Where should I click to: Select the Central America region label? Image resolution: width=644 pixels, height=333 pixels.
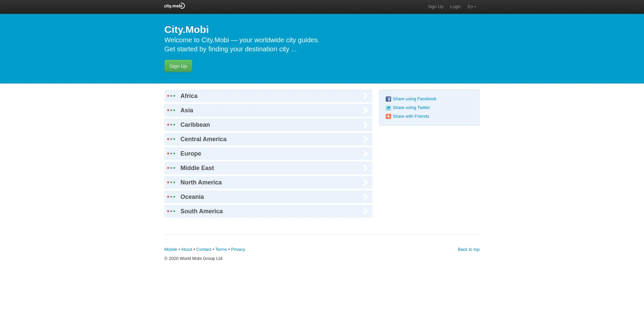tap(203, 139)
